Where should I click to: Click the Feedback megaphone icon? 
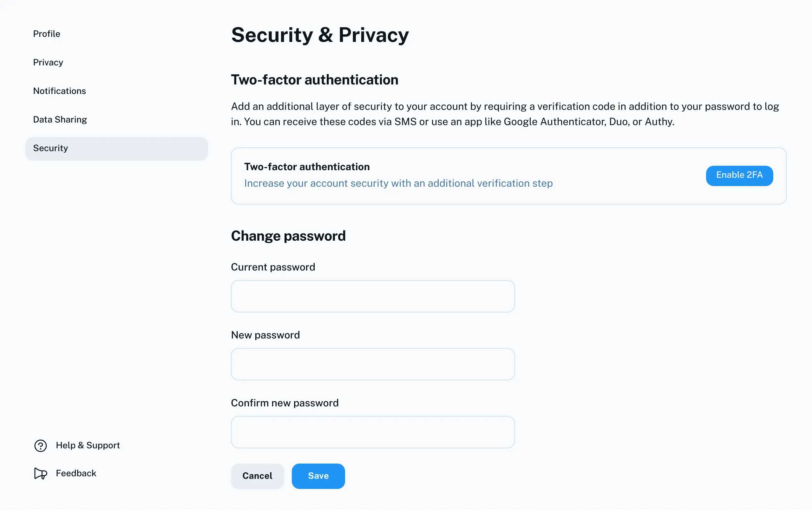41,473
